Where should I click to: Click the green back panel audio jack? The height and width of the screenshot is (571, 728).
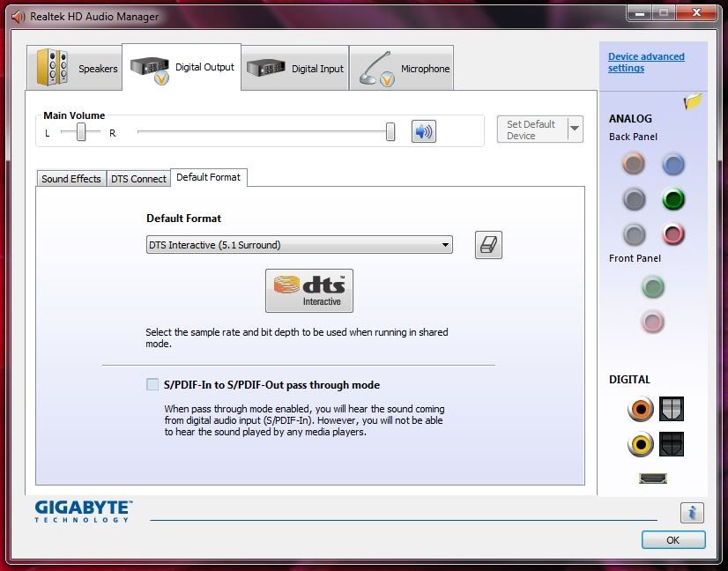(x=673, y=199)
